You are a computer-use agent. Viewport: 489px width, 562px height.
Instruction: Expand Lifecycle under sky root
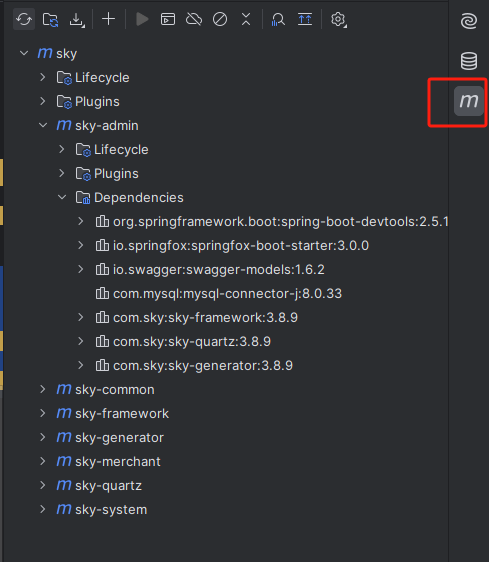pyautogui.click(x=43, y=77)
